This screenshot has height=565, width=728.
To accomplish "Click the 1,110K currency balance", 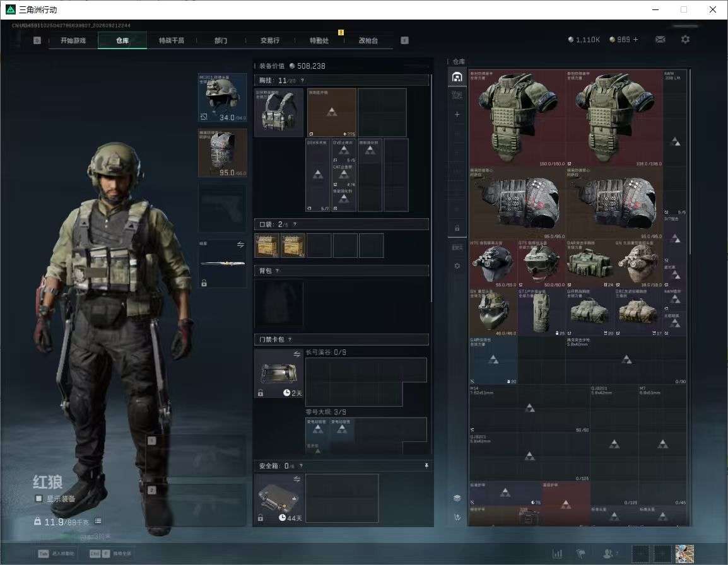I will click(584, 40).
